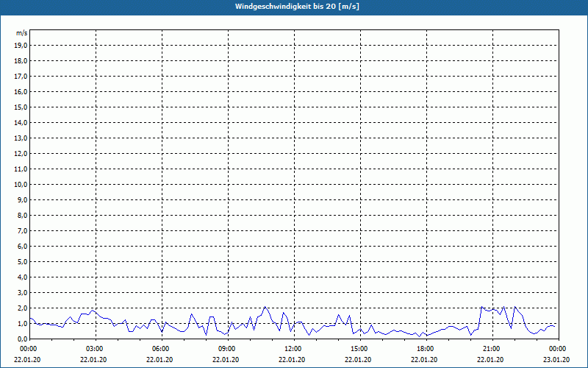
Task: Select the 22.01.20 date under 06:00
Action: [x=159, y=360]
